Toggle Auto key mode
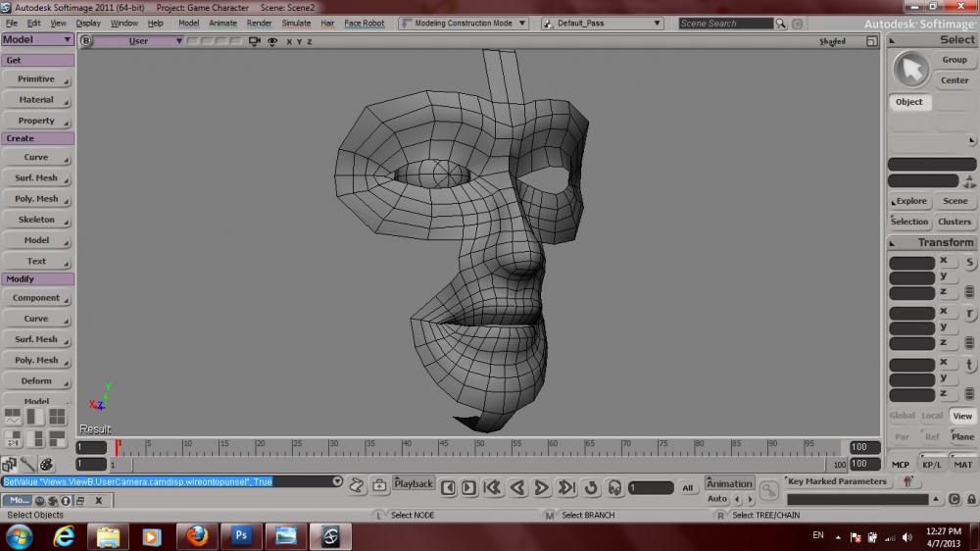Screen dimensions: 980x551 pos(717,499)
